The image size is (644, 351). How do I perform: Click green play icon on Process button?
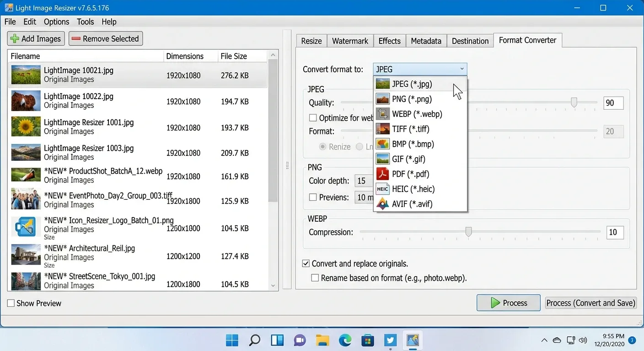pos(495,303)
